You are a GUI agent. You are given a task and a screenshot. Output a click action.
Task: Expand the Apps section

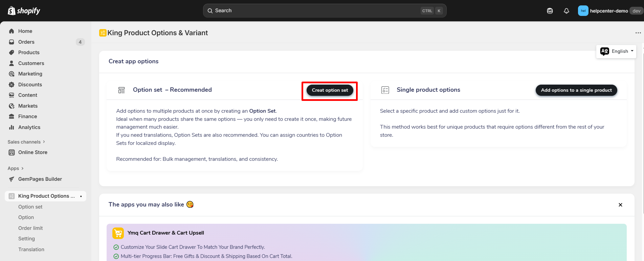pos(16,168)
